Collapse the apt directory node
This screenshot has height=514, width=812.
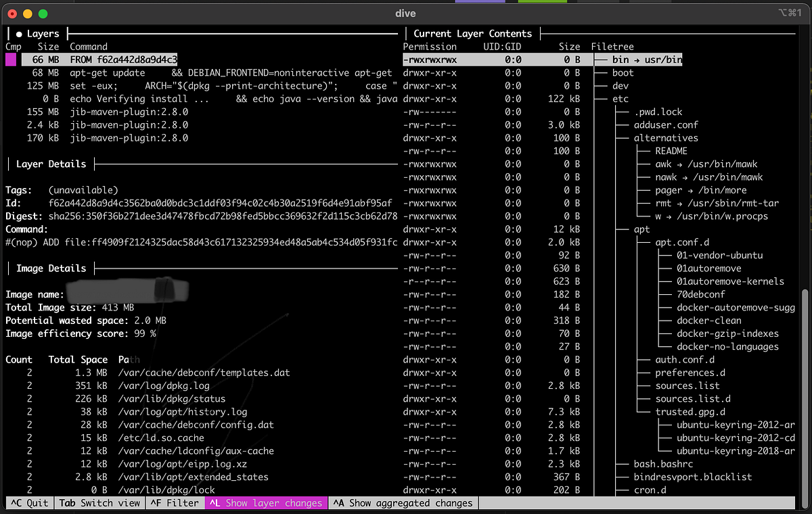click(x=641, y=229)
